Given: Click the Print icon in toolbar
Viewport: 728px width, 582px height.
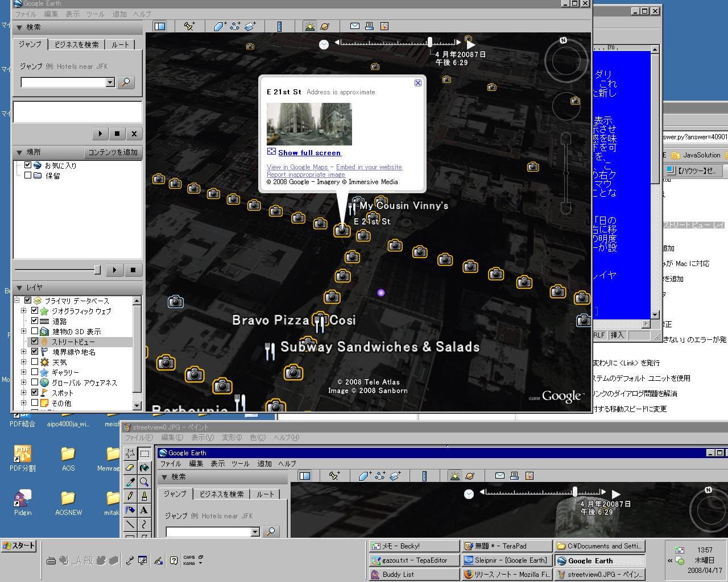Looking at the screenshot, I should (369, 26).
